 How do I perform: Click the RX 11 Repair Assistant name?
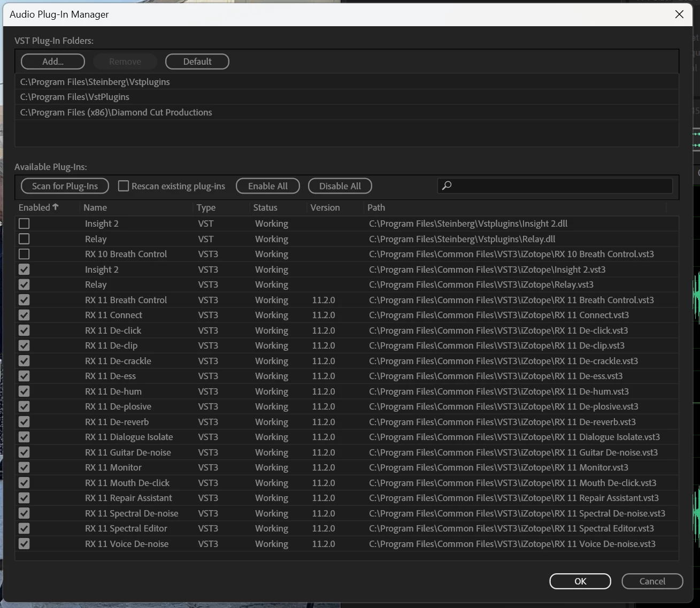click(x=128, y=498)
